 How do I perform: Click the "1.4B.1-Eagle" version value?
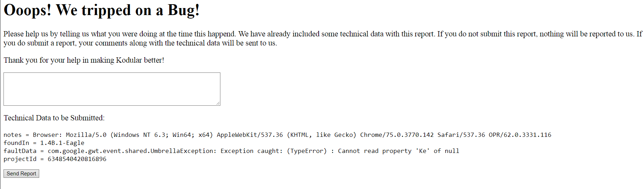(x=62, y=143)
